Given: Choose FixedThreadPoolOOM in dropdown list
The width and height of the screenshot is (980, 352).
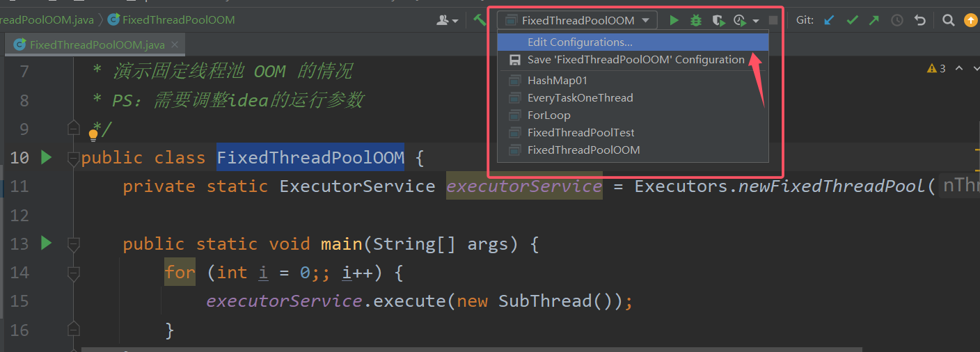Looking at the screenshot, I should coord(633,150).
